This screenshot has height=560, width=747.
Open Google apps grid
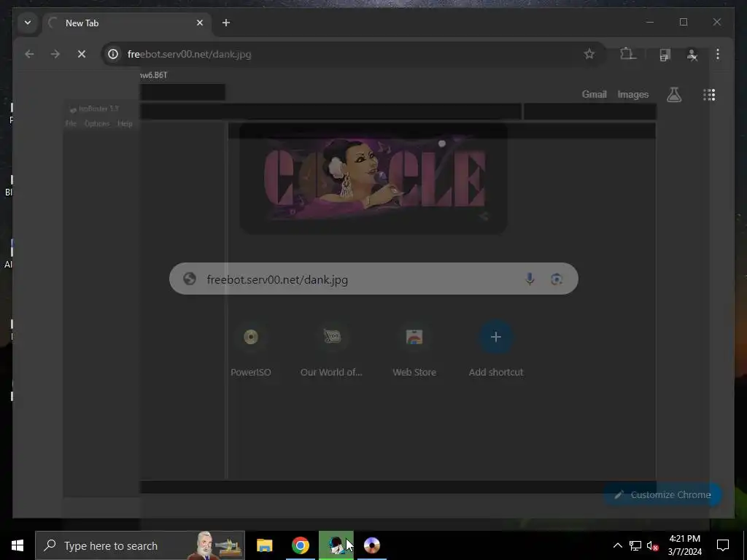tap(709, 95)
